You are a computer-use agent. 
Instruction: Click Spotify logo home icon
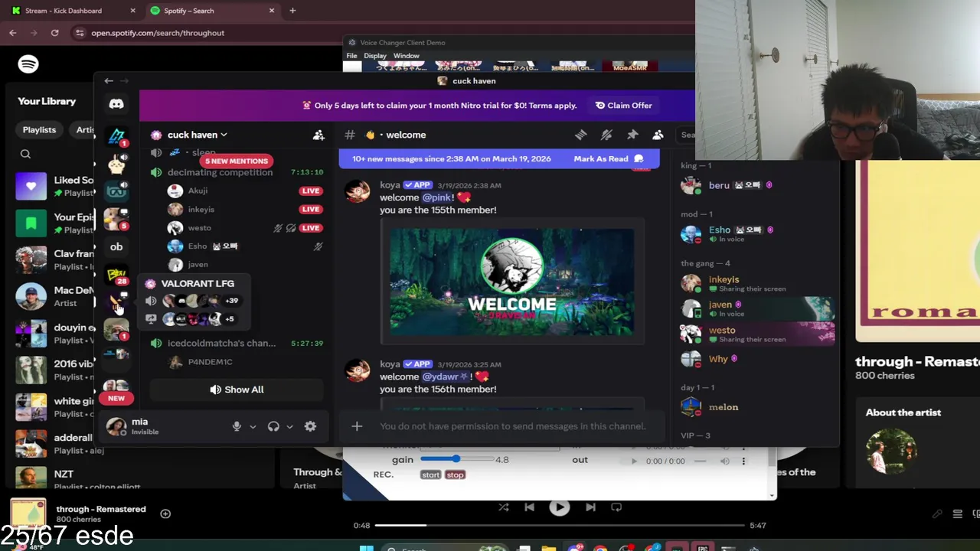(x=28, y=64)
